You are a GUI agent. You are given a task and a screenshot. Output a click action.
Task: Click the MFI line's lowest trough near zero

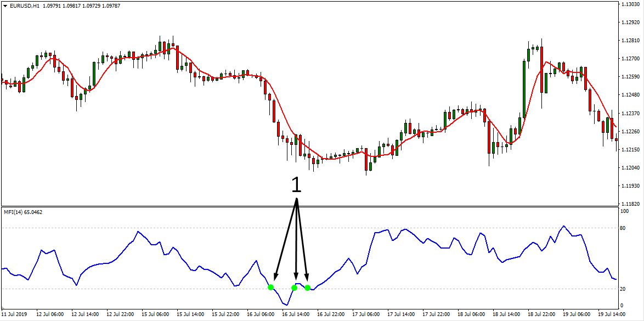285,304
